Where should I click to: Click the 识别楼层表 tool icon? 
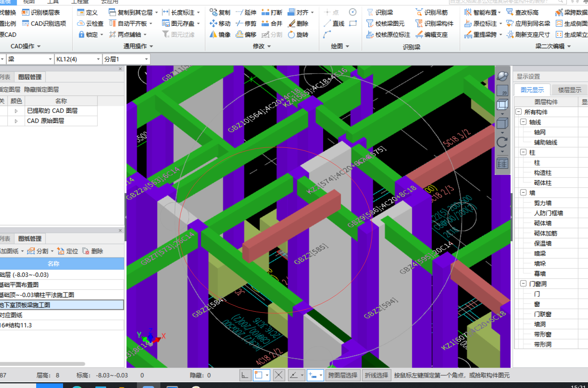point(26,12)
